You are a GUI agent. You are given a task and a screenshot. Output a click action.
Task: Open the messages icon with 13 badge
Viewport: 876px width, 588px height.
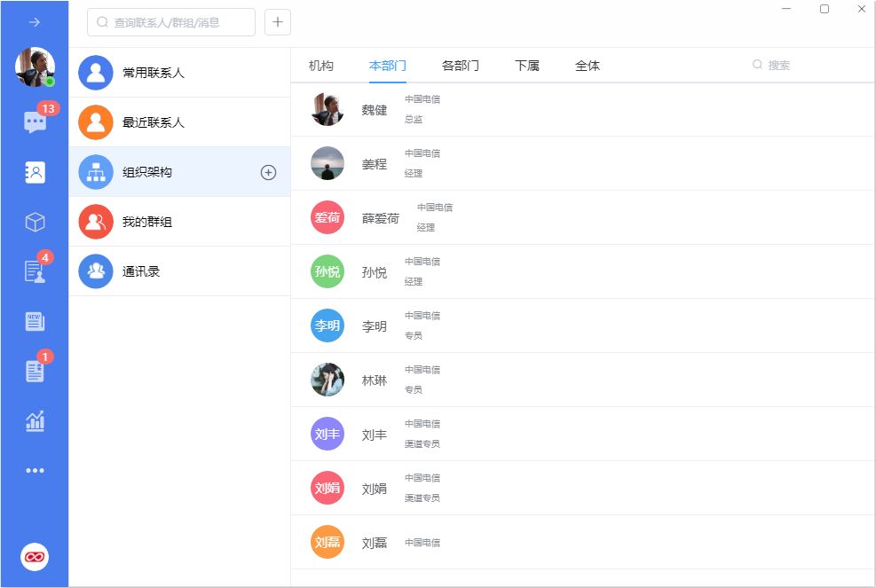36,122
